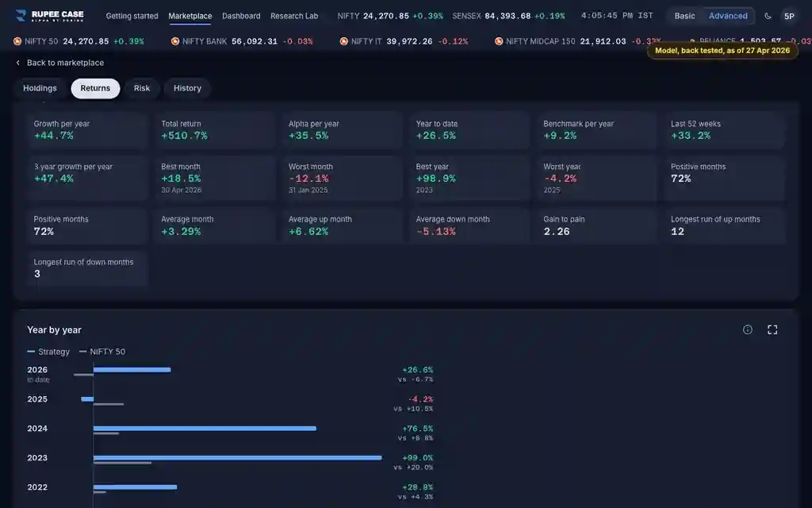The image size is (812, 508).
Task: Select the Average up month card
Action: pos(342,226)
